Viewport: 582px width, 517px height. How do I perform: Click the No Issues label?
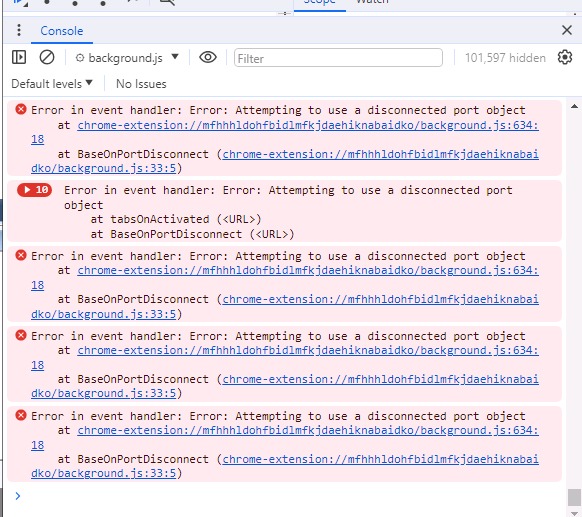tap(141, 84)
